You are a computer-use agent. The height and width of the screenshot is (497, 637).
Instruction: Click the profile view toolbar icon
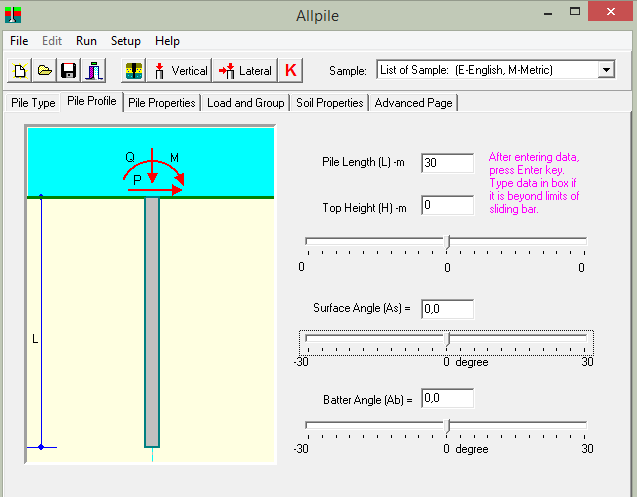pos(134,71)
